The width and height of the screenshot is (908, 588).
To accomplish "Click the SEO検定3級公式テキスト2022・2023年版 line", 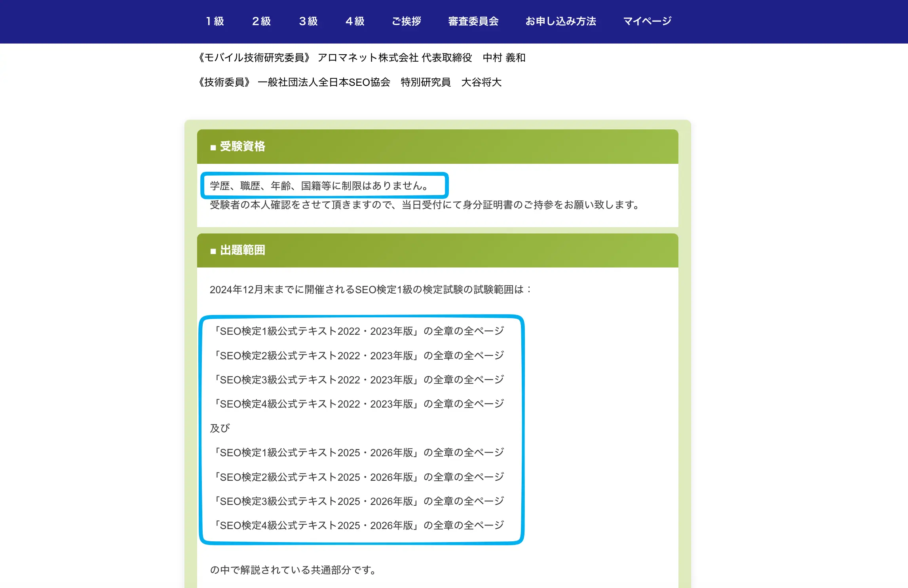I will coord(359,379).
